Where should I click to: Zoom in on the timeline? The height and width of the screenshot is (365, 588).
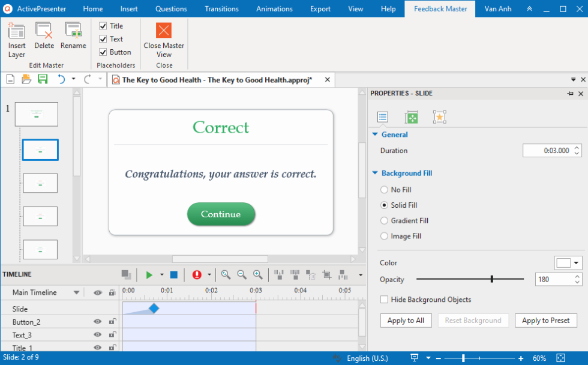pyautogui.click(x=257, y=274)
